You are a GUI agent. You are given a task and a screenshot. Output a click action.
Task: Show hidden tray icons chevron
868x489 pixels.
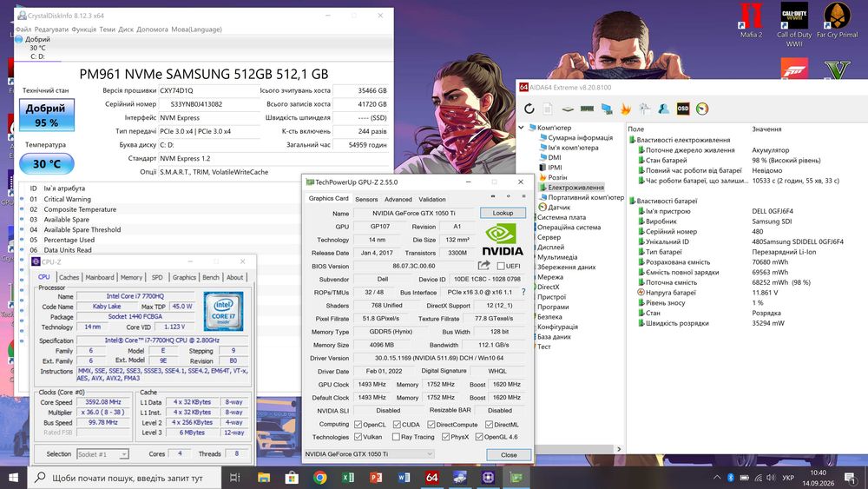tap(717, 478)
